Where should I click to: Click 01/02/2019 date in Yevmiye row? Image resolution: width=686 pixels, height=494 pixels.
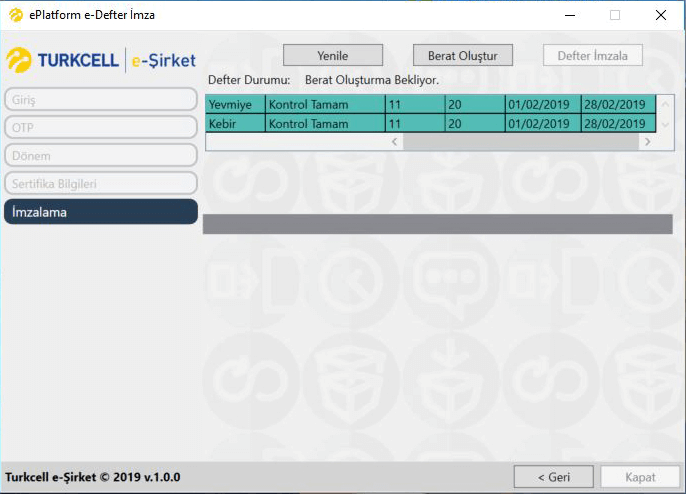point(543,105)
